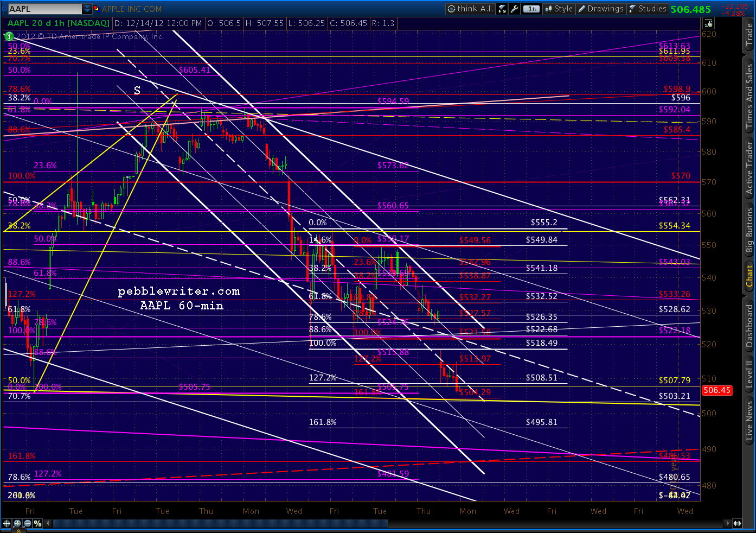Click the $480.65 price level label
Screen dimensions: 756x533
click(675, 477)
